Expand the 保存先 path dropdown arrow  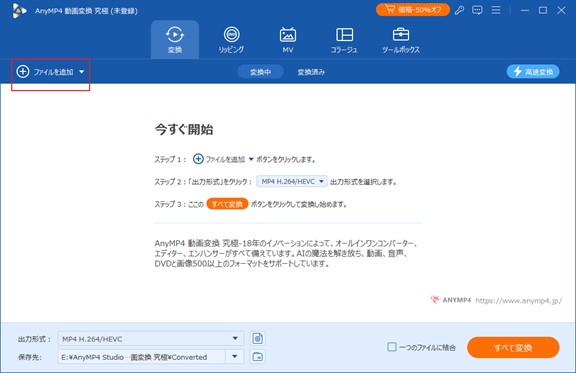[x=235, y=356]
